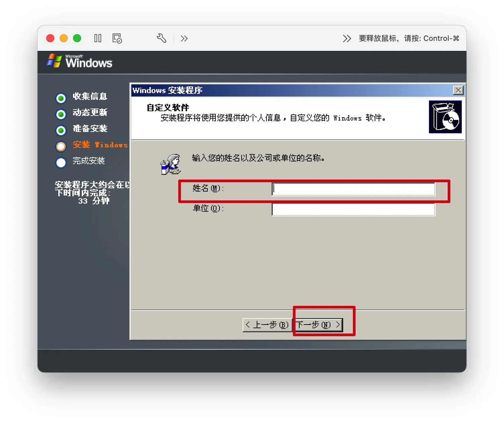Viewport: 504px width, 422px height.
Task: Click the 33 分钟 remaining time text
Action: pyautogui.click(x=94, y=201)
